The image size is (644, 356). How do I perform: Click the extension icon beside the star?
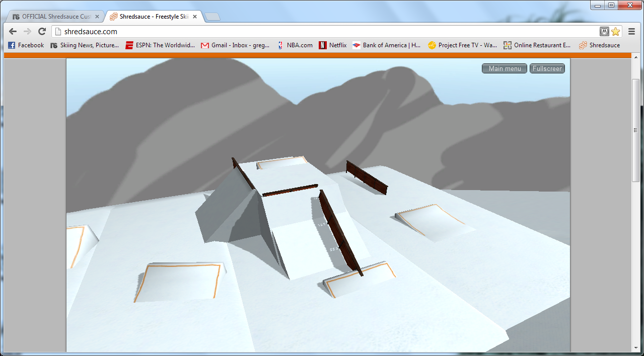click(x=604, y=31)
